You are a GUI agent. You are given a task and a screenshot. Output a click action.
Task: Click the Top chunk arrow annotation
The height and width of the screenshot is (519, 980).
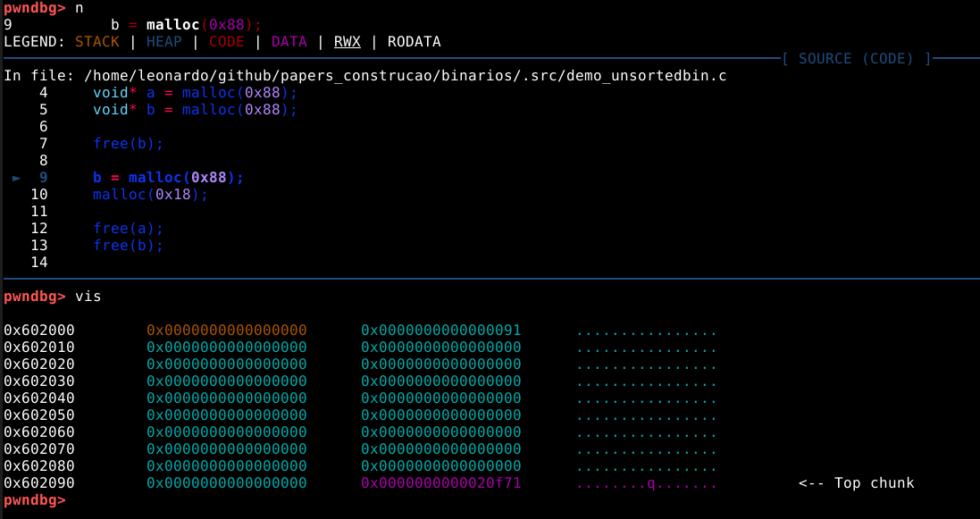[856, 483]
